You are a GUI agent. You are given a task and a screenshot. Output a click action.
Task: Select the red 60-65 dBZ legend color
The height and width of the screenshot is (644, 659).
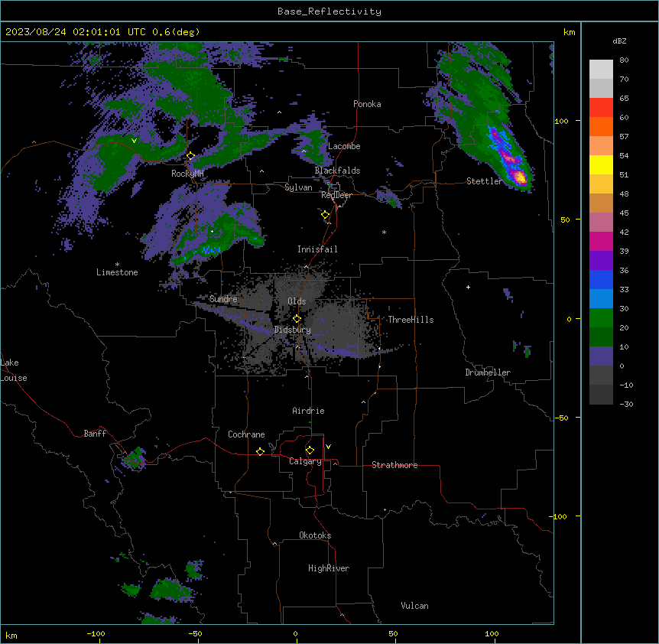click(x=601, y=107)
